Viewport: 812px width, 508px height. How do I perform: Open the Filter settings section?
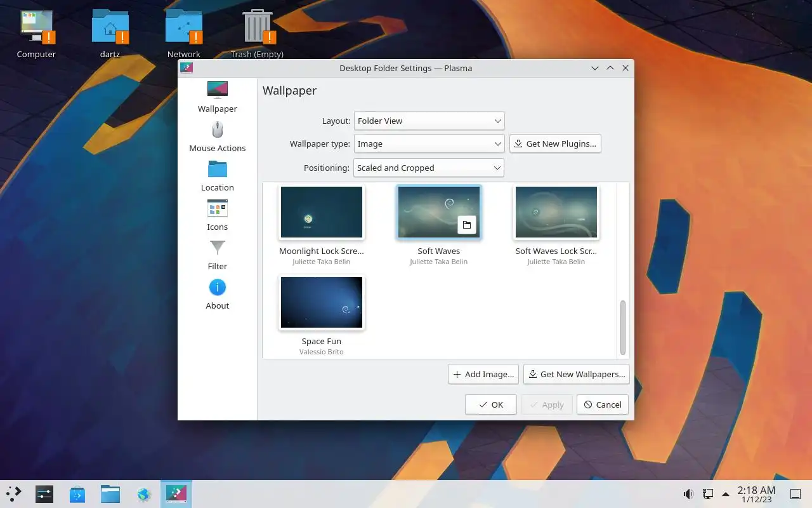tap(217, 255)
